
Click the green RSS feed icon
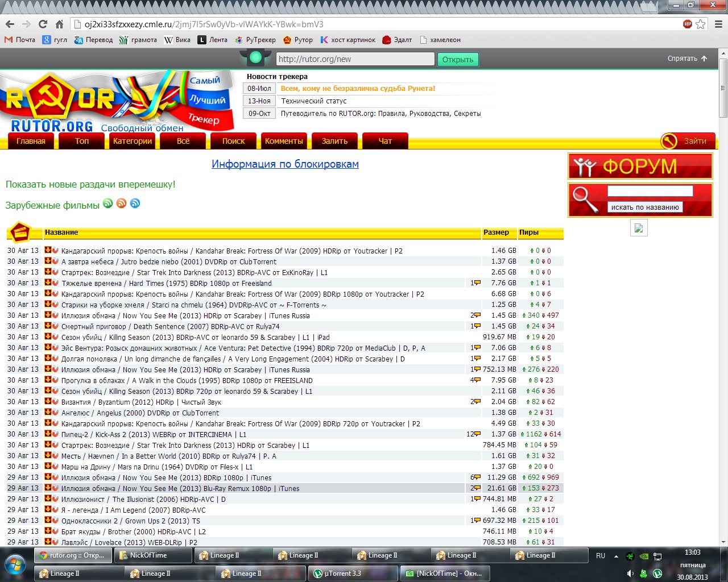(x=107, y=203)
